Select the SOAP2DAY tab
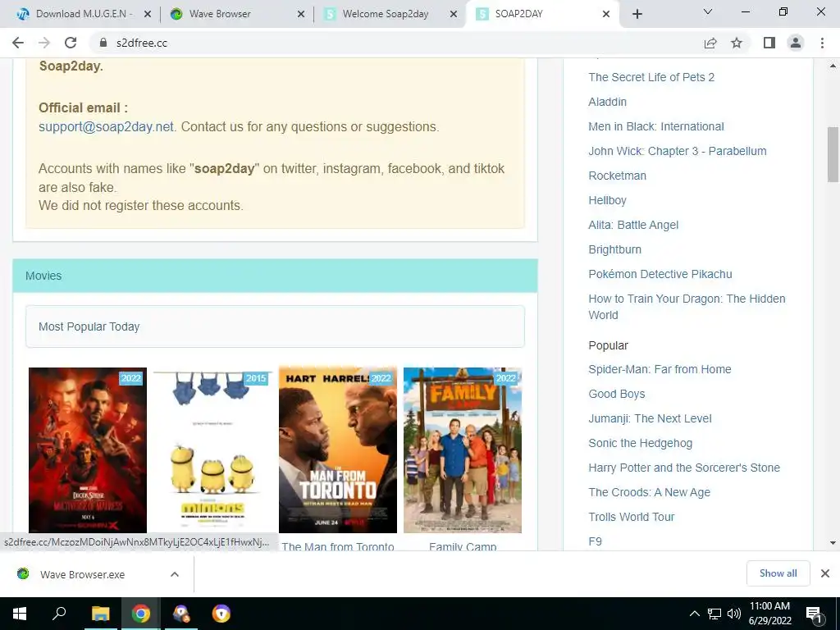Viewport: 840px width, 630px height. tap(541, 14)
